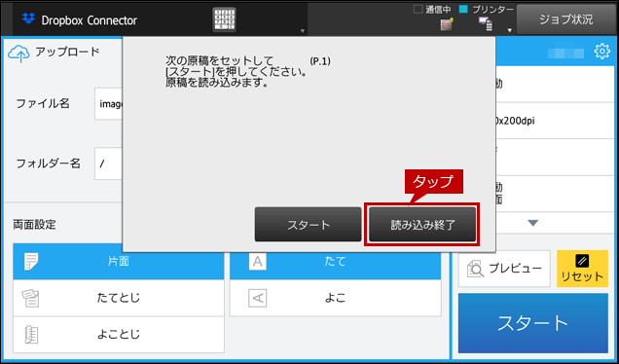Tap the yellow リセット button

582,269
